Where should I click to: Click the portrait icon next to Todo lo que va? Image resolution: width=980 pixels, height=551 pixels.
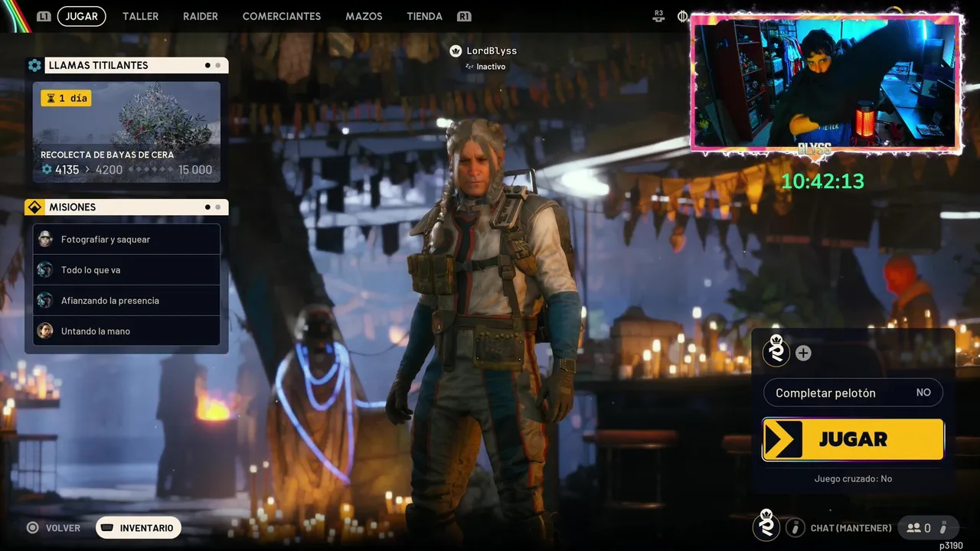(x=45, y=269)
